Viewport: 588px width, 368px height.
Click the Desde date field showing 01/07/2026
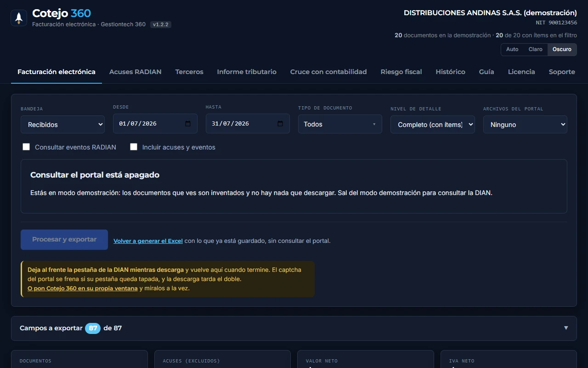155,124
